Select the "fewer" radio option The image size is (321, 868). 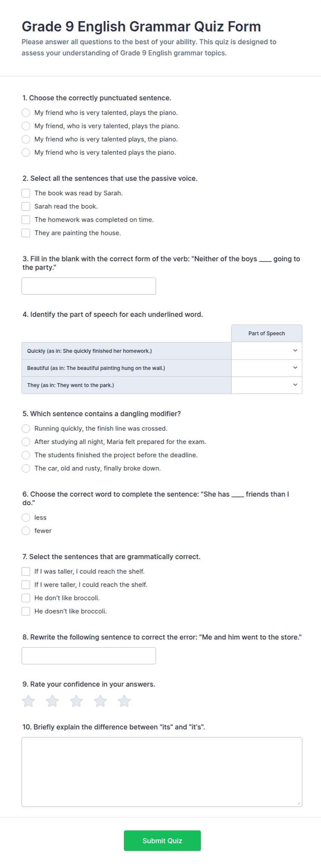(26, 531)
